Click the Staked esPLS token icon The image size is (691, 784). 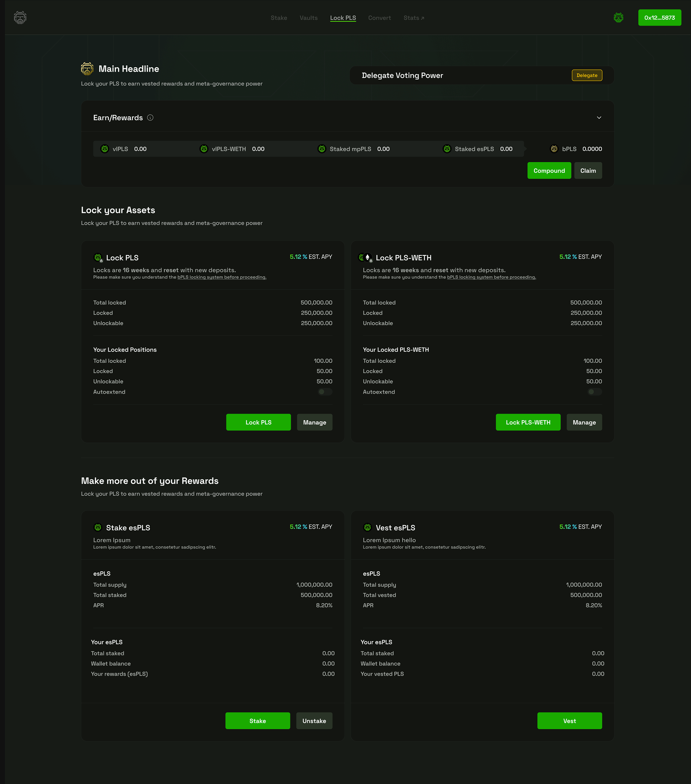point(447,149)
